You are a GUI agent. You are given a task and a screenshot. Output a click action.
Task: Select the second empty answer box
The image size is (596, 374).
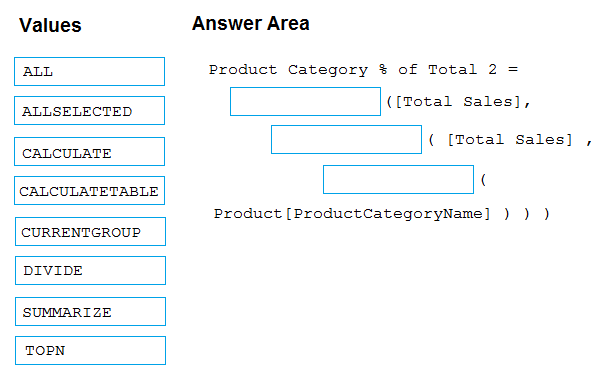click(346, 139)
